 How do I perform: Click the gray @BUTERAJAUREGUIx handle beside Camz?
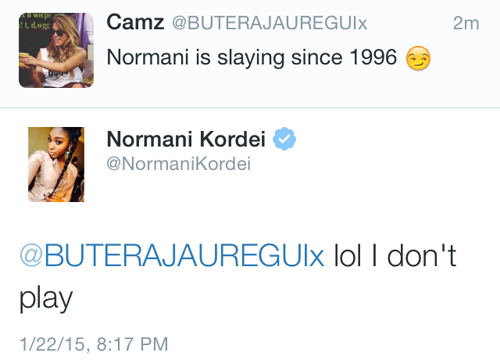click(x=269, y=23)
